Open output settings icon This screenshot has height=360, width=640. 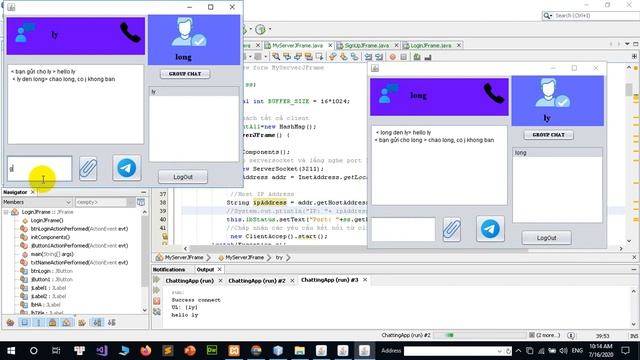coord(157,312)
